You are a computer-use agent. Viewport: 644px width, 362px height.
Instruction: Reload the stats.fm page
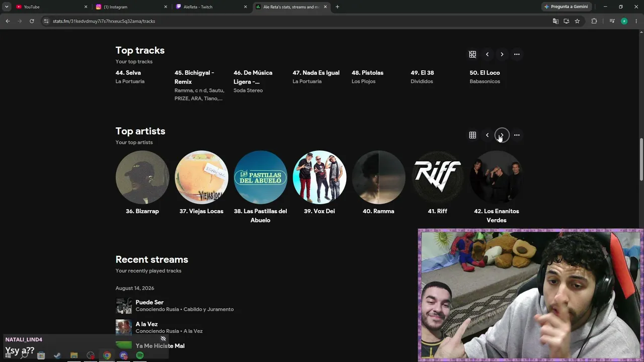32,21
